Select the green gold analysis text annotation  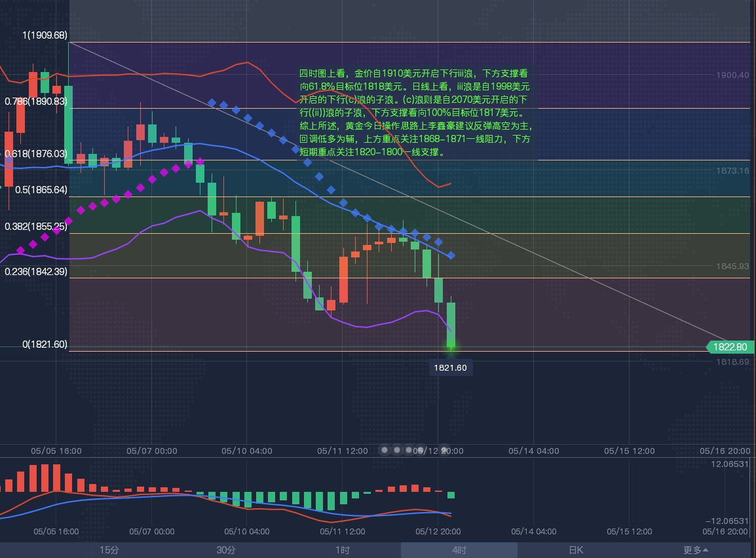pos(415,113)
